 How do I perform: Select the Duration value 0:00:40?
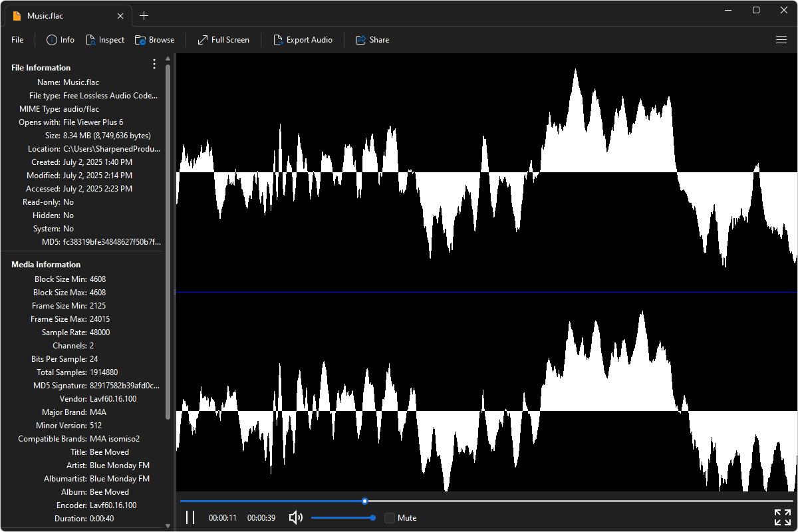(x=102, y=519)
